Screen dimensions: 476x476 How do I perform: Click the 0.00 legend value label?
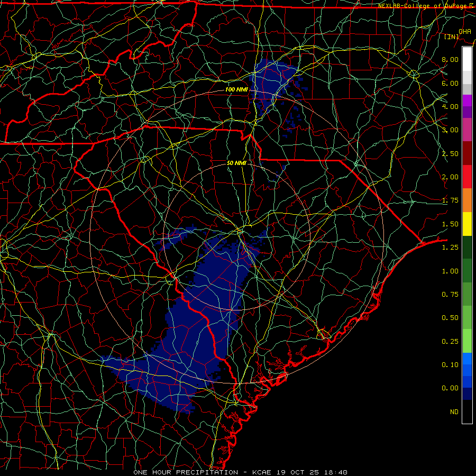(x=450, y=388)
